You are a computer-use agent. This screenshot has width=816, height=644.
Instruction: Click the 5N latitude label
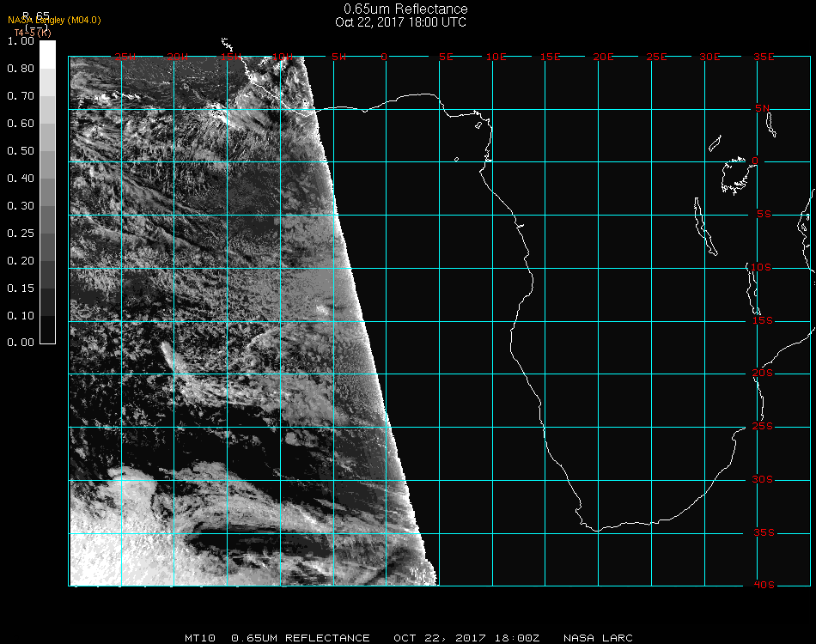click(763, 108)
